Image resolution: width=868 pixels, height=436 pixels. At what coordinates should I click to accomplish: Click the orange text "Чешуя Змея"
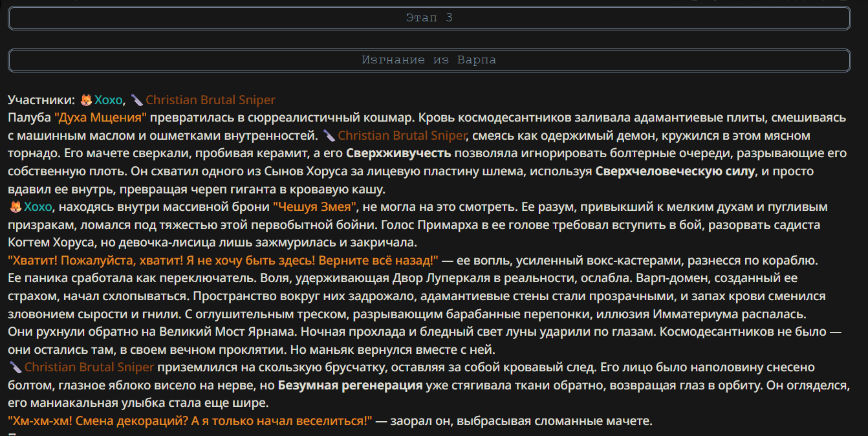click(316, 207)
